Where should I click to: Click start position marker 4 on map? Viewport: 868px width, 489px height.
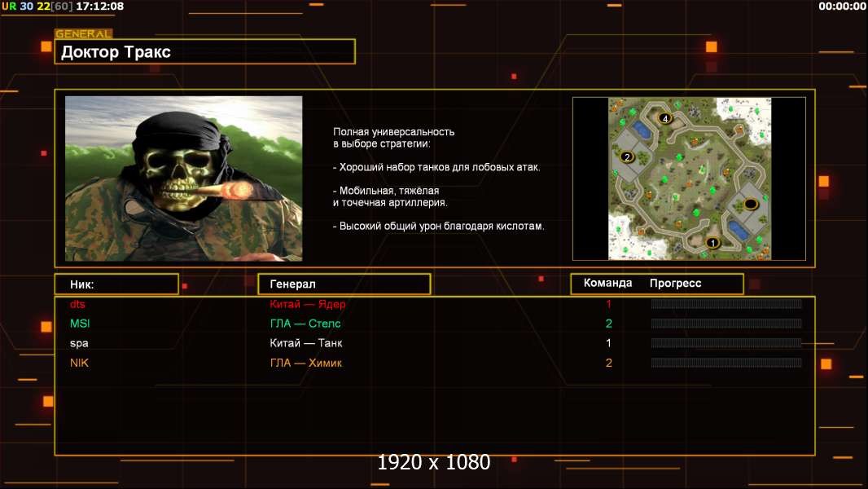point(665,118)
